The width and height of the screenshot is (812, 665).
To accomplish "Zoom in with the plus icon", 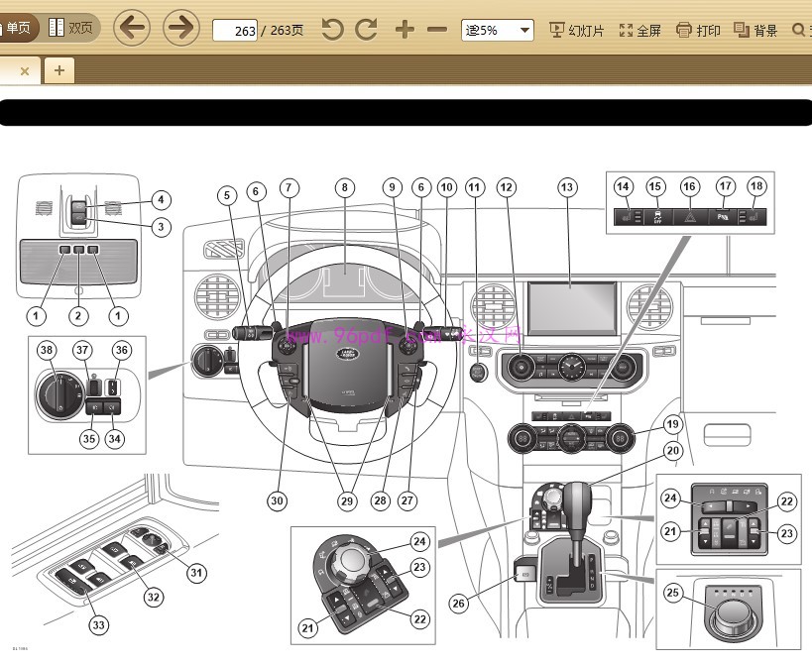I will [x=405, y=30].
